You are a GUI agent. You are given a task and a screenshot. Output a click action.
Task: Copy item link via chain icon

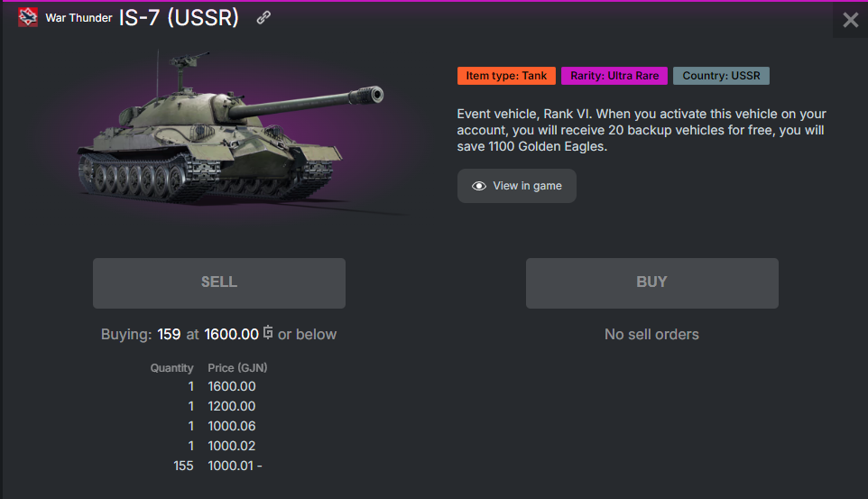(263, 18)
